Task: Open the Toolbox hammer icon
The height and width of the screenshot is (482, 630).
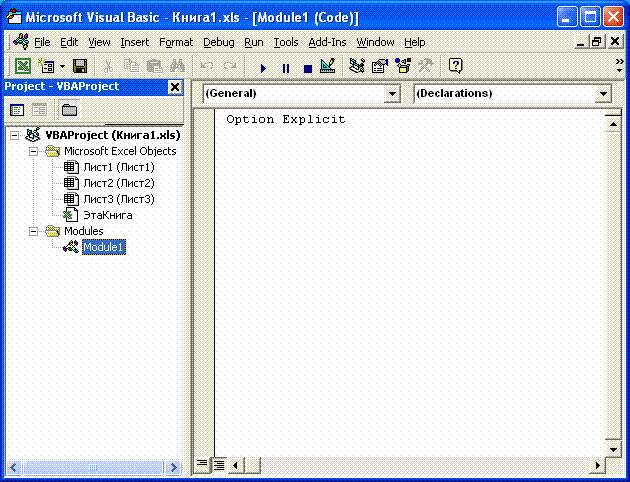Action: tap(425, 66)
